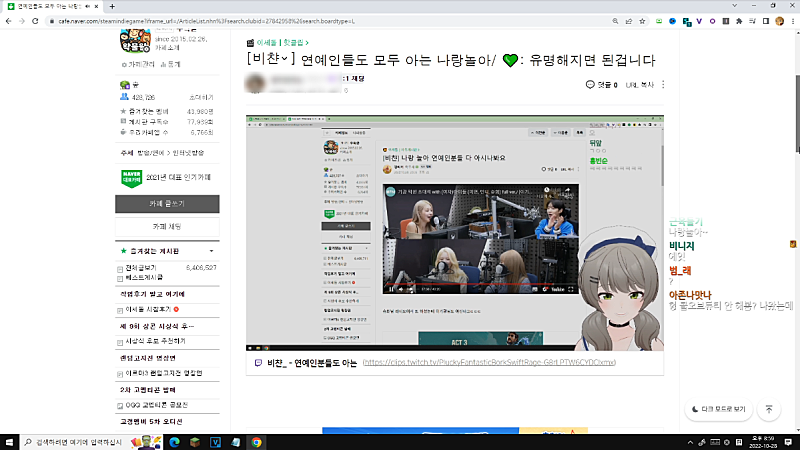The width and height of the screenshot is (800, 450).
Task: Show hidden system tray icons
Action: (x=690, y=442)
